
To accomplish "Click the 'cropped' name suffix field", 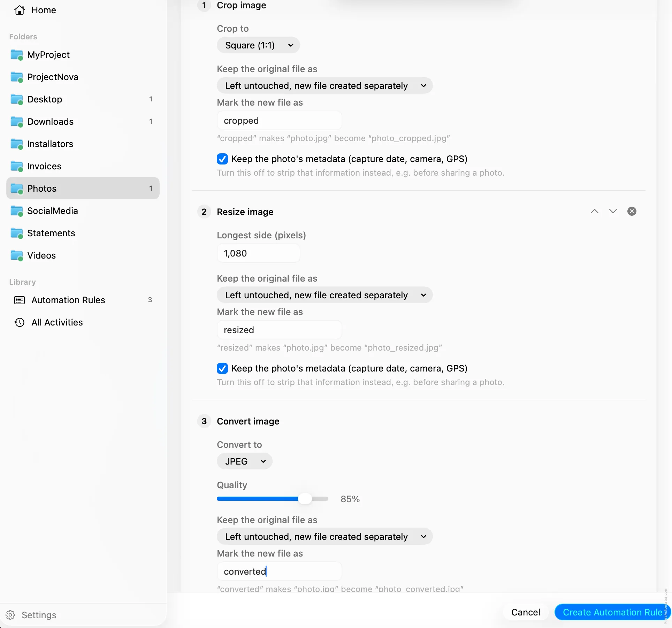I will (279, 121).
